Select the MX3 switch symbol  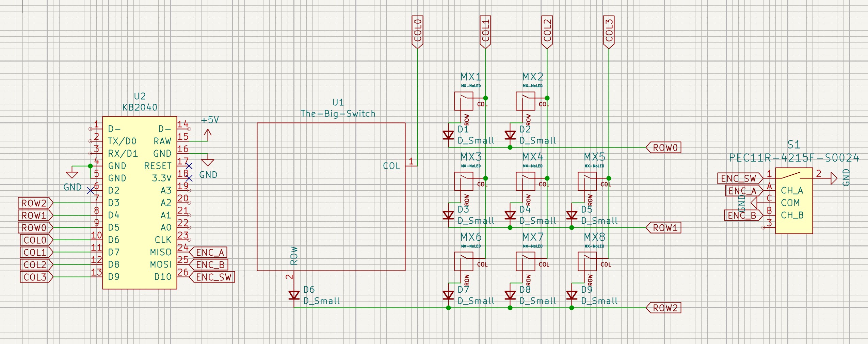click(464, 182)
